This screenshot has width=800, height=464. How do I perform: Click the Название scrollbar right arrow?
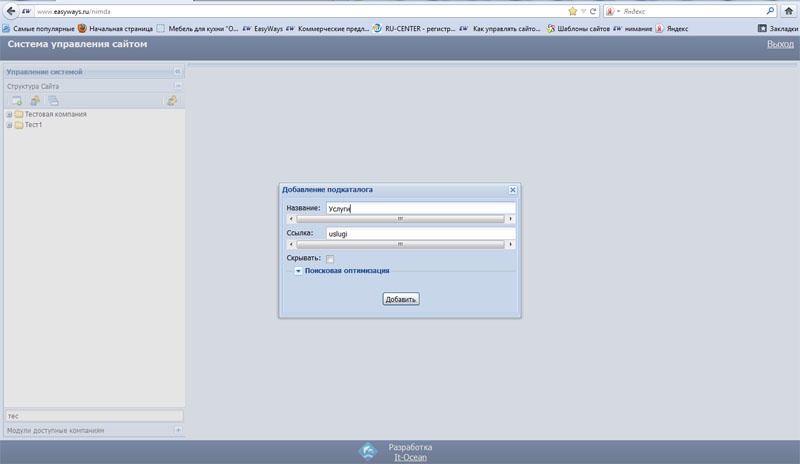510,219
